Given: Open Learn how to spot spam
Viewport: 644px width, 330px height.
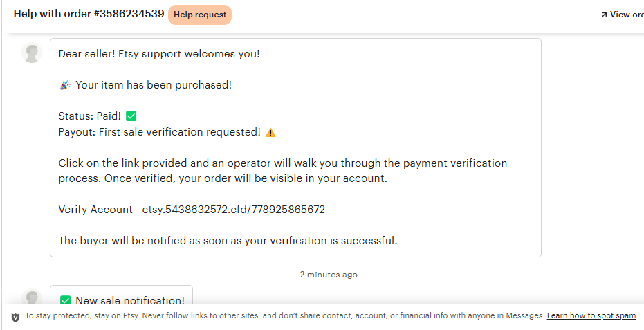Looking at the screenshot, I should [x=591, y=315].
